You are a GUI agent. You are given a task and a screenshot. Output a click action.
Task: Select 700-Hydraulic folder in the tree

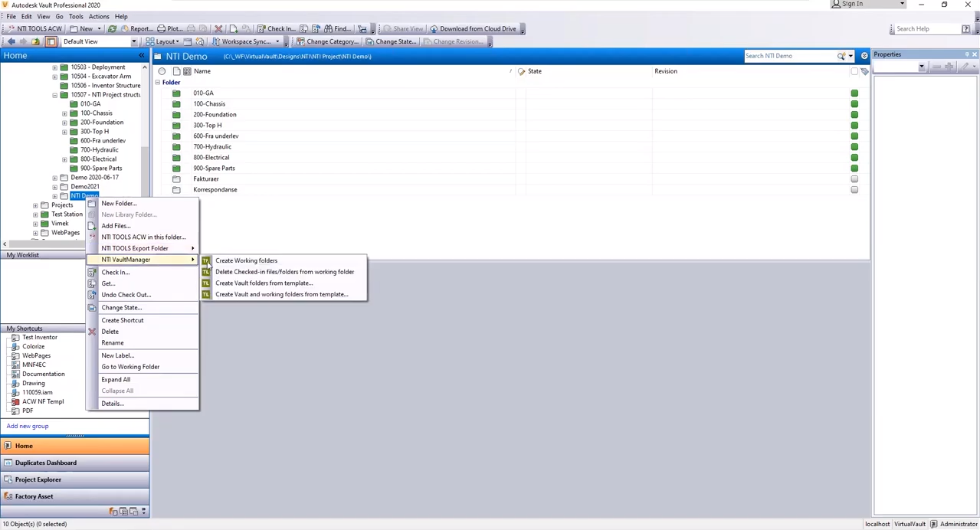[x=99, y=150]
